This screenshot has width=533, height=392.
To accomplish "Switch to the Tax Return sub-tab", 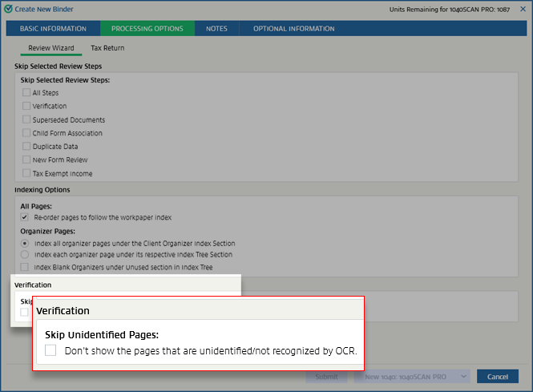I will coord(107,48).
